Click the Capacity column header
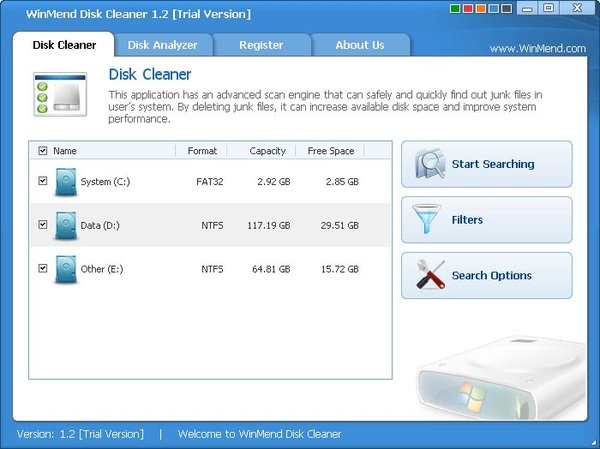The image size is (600, 449). 267,151
